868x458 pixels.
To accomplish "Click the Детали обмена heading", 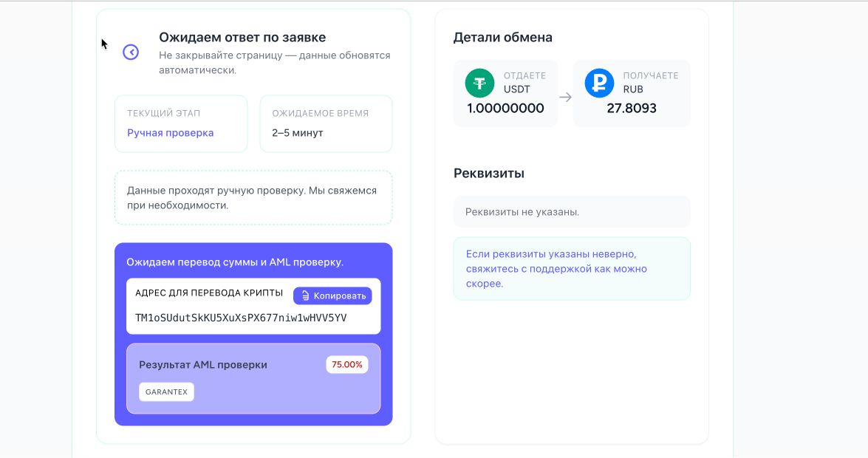I will [502, 38].
